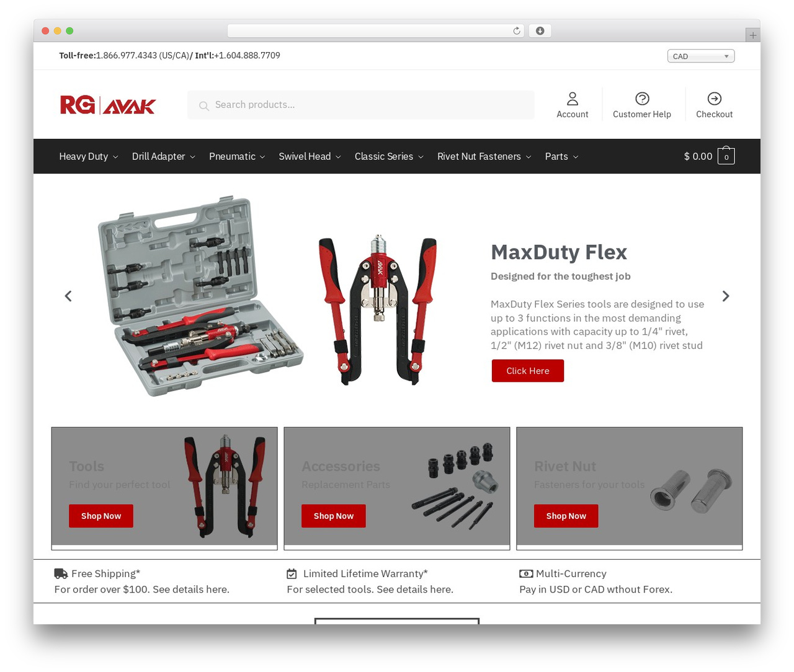Expand the Classic Series menu
The height and width of the screenshot is (672, 794).
389,156
